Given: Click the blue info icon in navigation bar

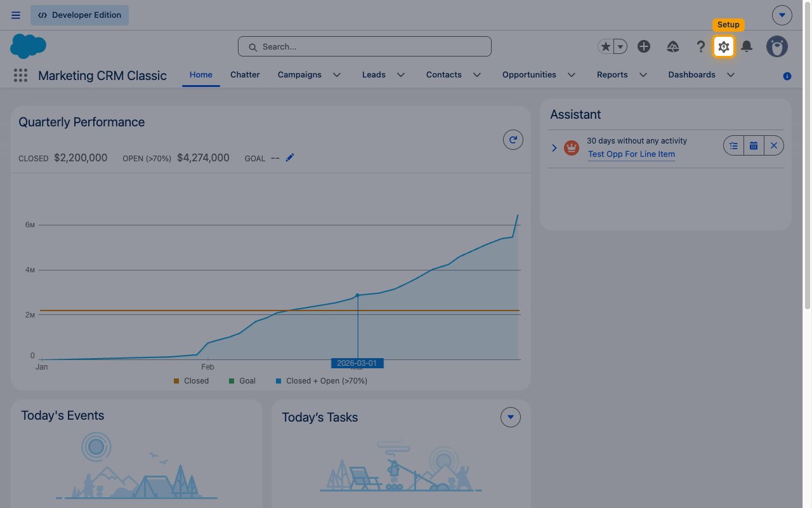Looking at the screenshot, I should point(787,76).
